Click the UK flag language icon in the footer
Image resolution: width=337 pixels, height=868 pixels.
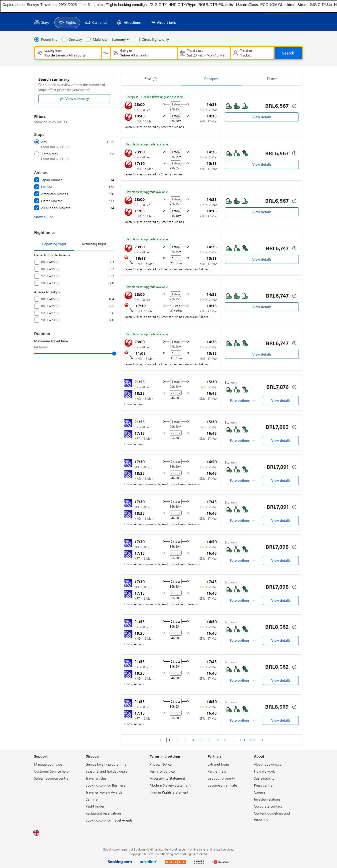tap(36, 832)
